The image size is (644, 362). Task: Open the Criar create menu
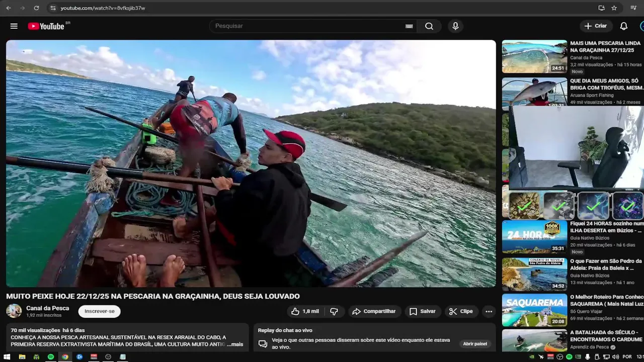(596, 26)
